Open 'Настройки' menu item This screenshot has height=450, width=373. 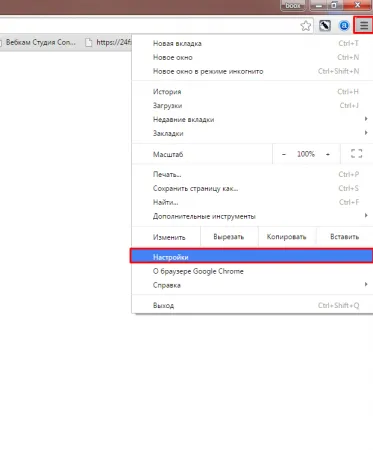tap(252, 257)
